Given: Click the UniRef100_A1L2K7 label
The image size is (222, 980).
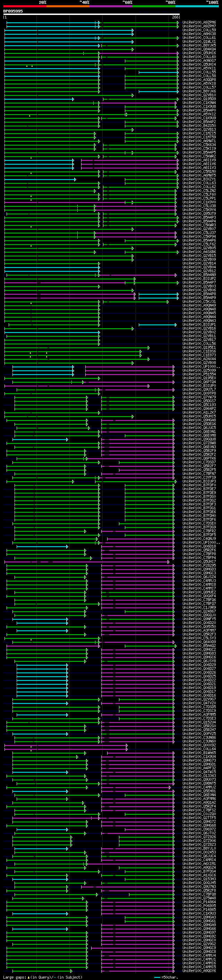Looking at the screenshot, I should coord(199,412).
